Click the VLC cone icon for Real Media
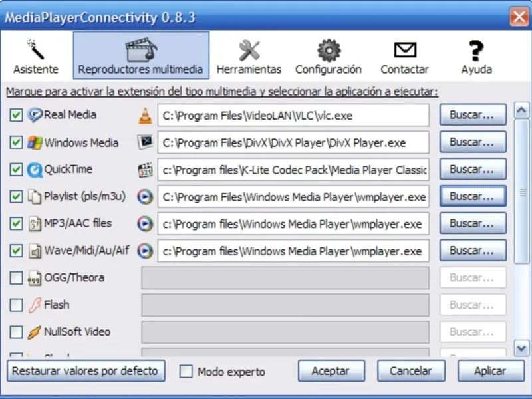The height and width of the screenshot is (399, 532). 145,115
